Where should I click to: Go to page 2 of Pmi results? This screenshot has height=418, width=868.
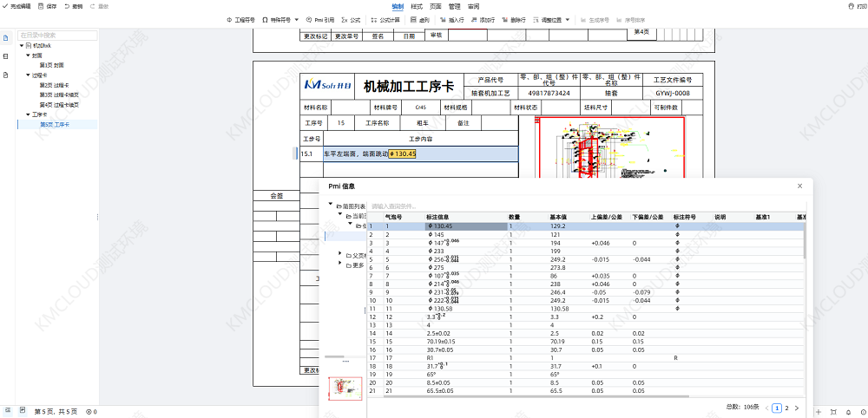click(786, 408)
